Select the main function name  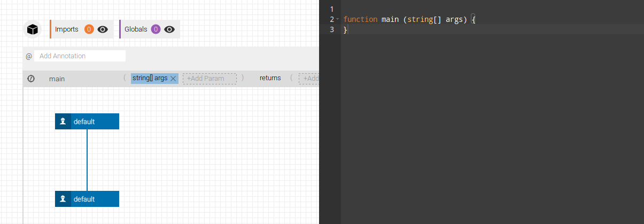tap(57, 79)
